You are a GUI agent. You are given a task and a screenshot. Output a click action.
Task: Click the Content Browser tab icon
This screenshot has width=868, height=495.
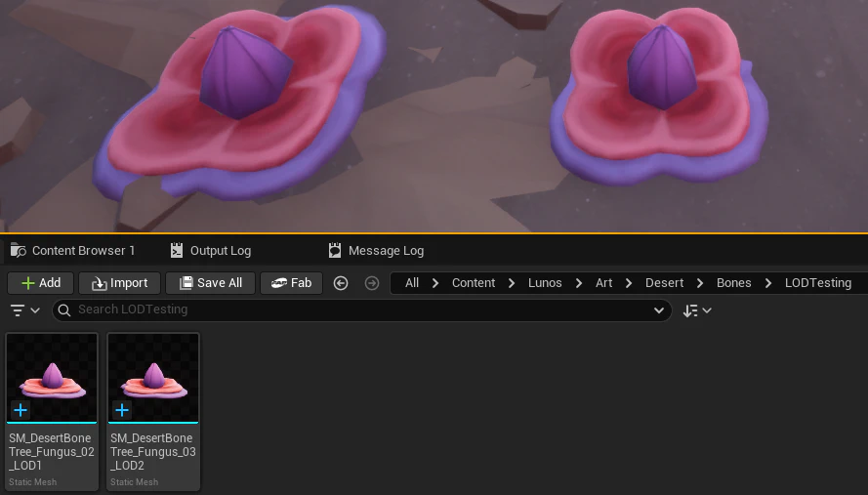tap(19, 251)
